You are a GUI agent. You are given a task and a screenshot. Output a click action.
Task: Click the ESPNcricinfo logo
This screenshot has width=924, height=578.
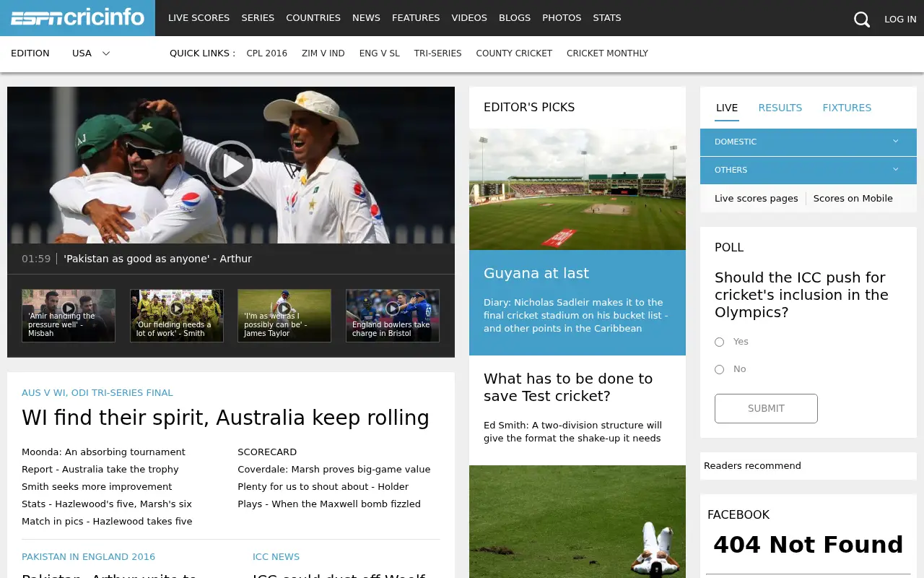77,18
